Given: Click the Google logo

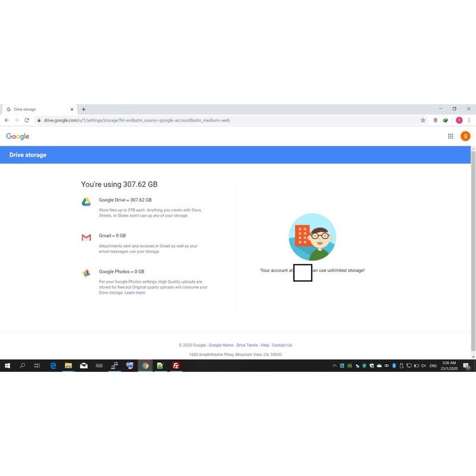Looking at the screenshot, I should pos(18,137).
